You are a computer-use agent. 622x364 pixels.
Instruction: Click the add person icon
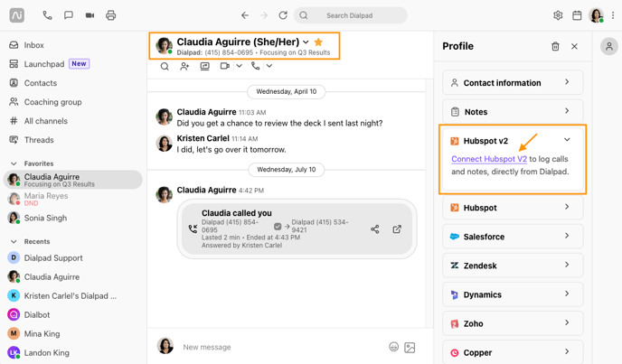point(184,66)
